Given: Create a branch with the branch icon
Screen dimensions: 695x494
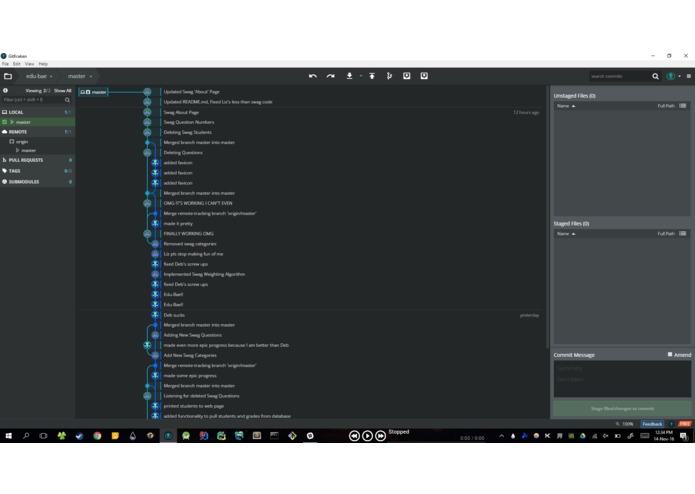Looking at the screenshot, I should coord(389,76).
